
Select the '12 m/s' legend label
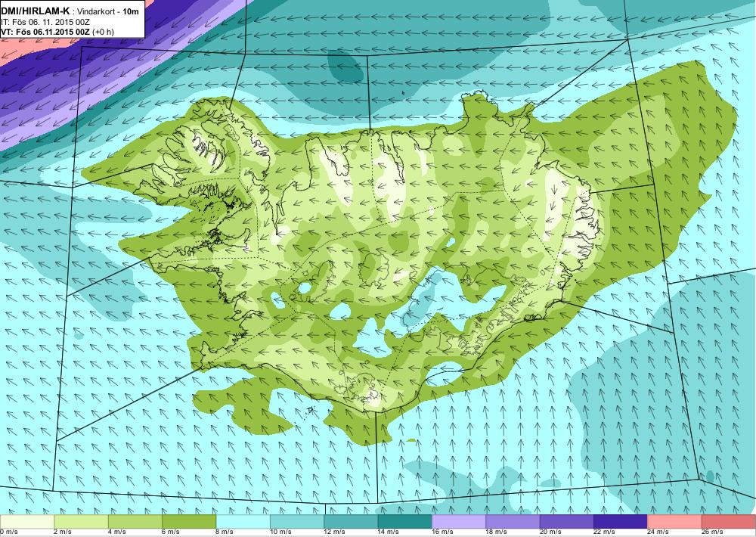[x=335, y=532]
